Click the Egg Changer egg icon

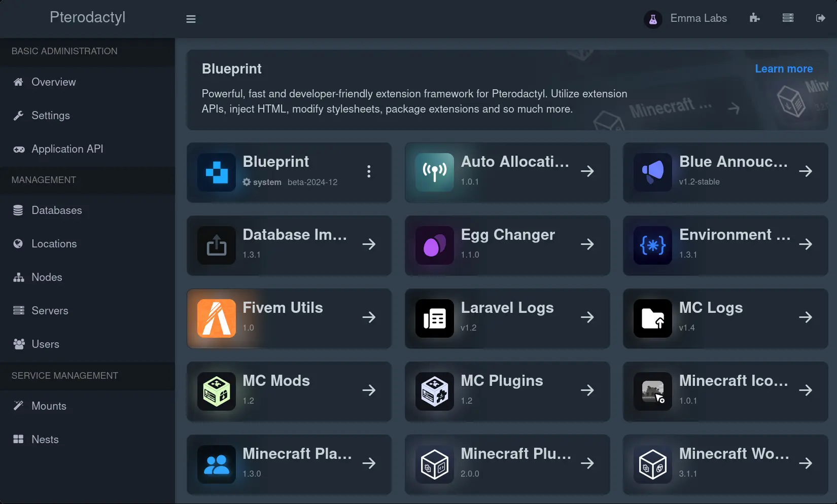(434, 245)
